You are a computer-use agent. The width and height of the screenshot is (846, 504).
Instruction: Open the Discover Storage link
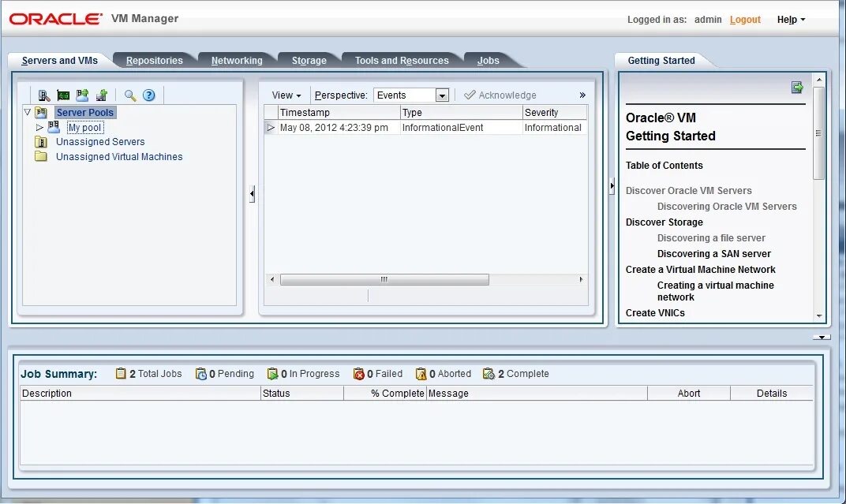point(664,222)
